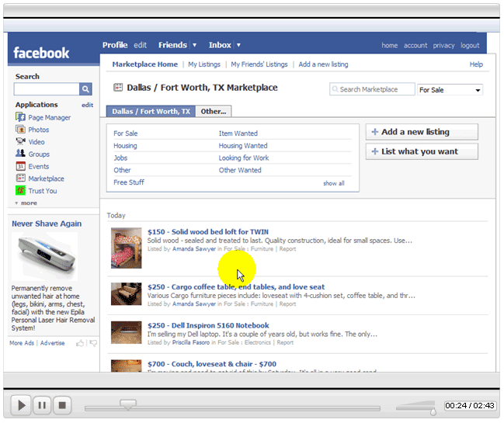Open the Friends dropdown arrow
Screen dimensions: 504x423
click(x=194, y=45)
